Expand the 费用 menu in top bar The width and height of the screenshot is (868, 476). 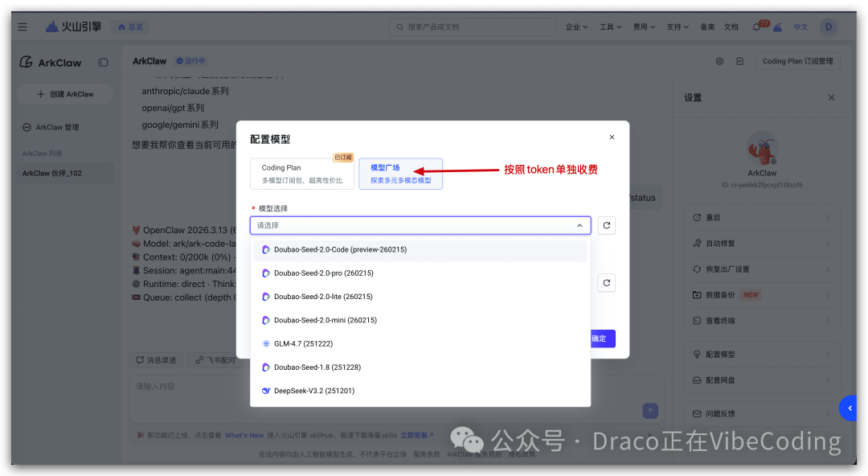(643, 26)
